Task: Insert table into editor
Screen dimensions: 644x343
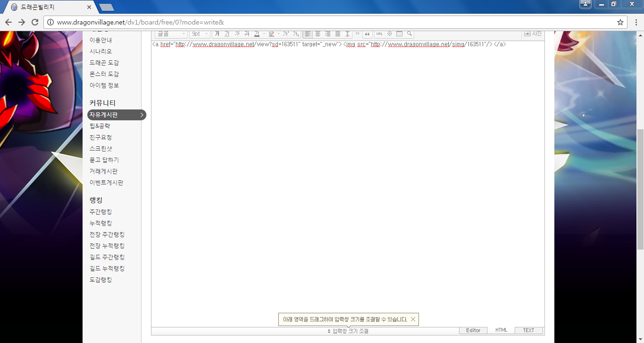Action: pyautogui.click(x=399, y=33)
